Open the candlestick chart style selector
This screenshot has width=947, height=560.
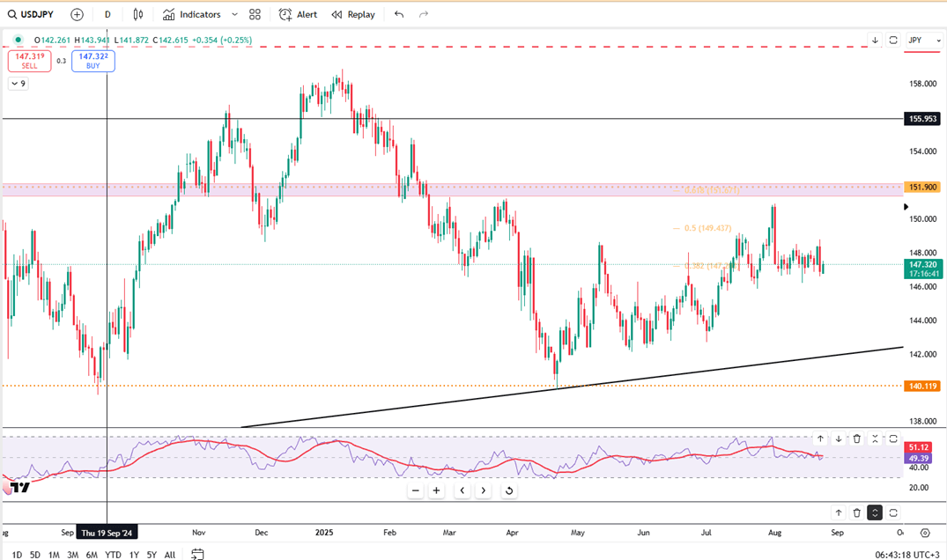tap(138, 14)
